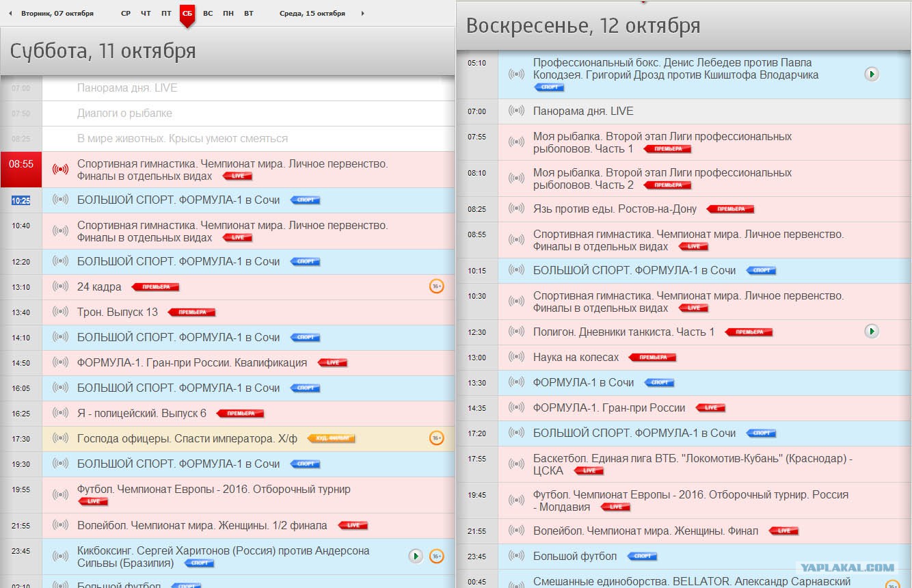The image size is (912, 588).
Task: Play the Полигон. Дневники танкиста video
Action: click(872, 332)
